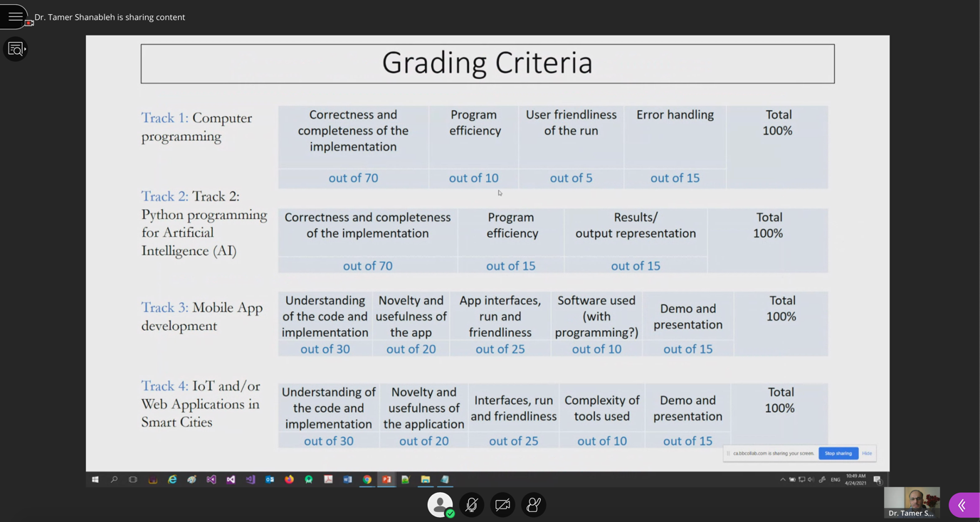Click the taskbar search icon

click(x=114, y=479)
